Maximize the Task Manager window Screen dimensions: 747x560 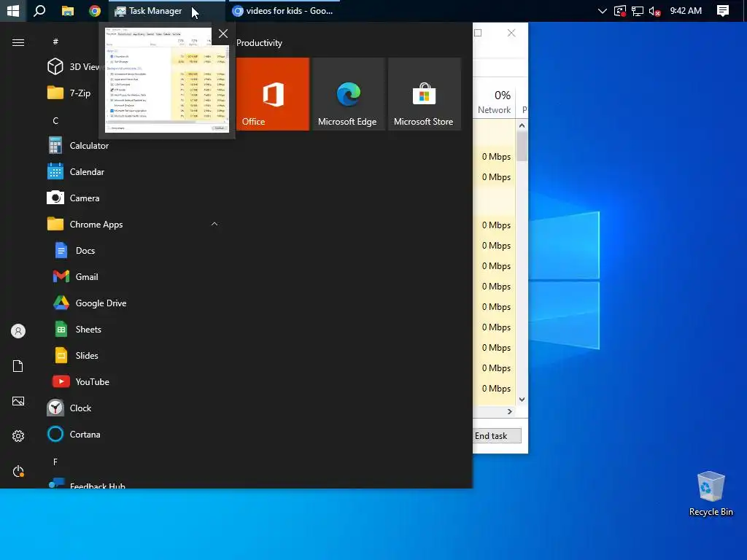478,33
